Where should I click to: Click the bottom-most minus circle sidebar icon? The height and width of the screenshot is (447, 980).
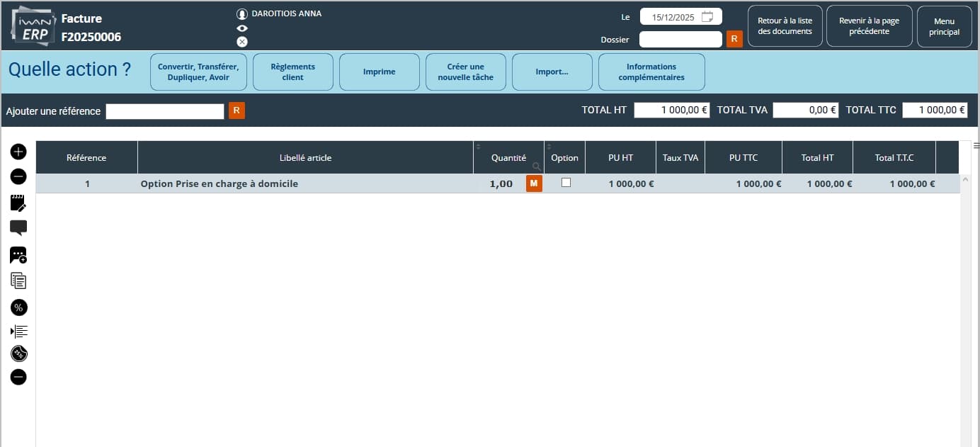tap(18, 377)
